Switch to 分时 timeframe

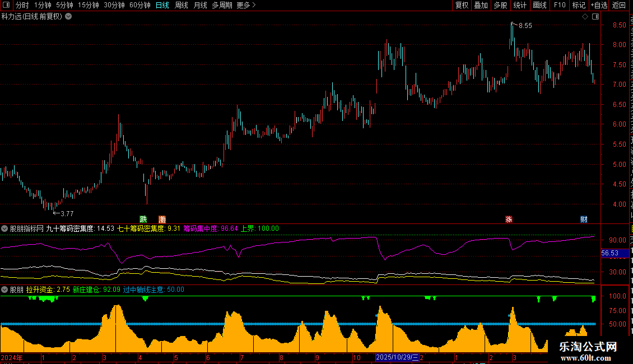click(x=22, y=5)
